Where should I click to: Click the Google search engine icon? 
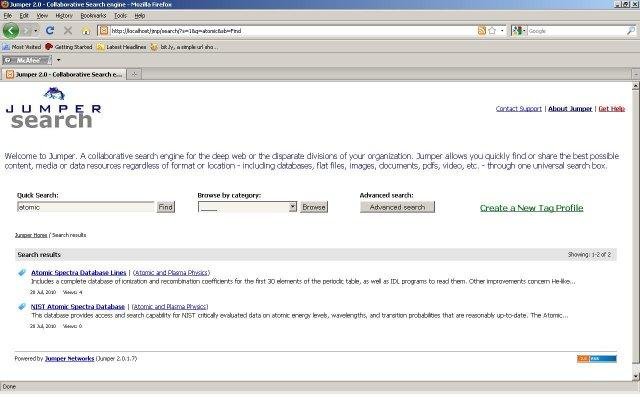(517, 31)
